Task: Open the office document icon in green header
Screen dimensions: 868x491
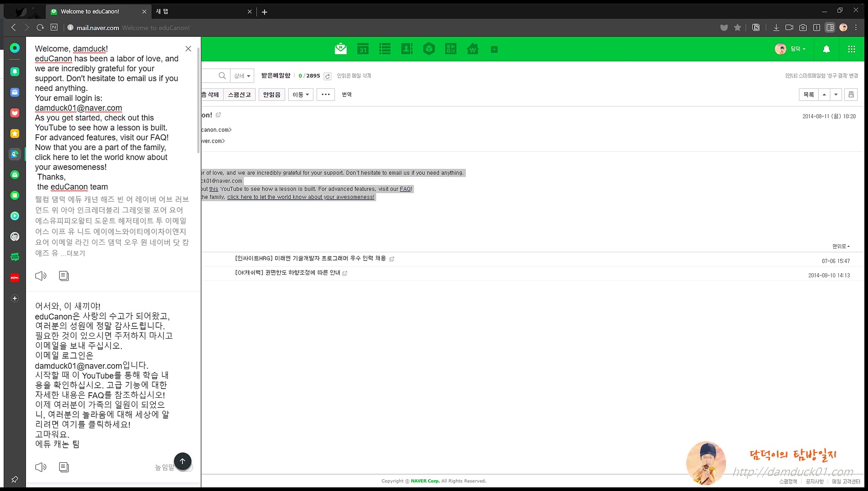Action: pos(451,49)
